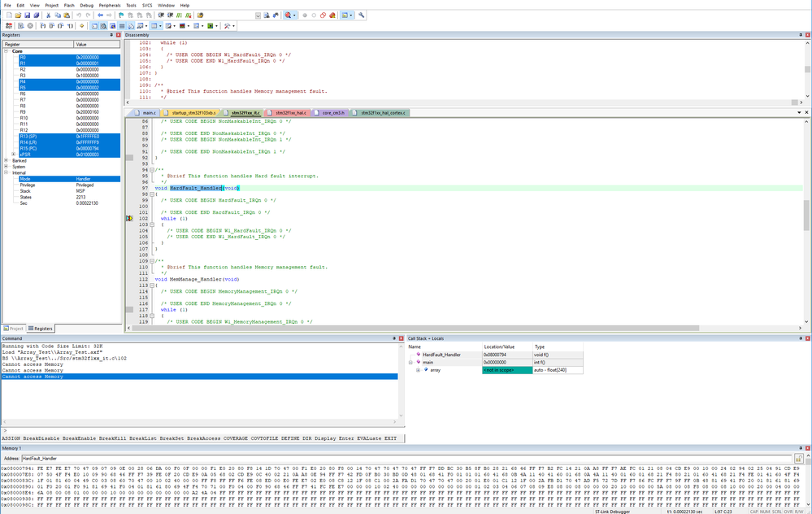Click the Open file toolbar icon

click(x=18, y=15)
